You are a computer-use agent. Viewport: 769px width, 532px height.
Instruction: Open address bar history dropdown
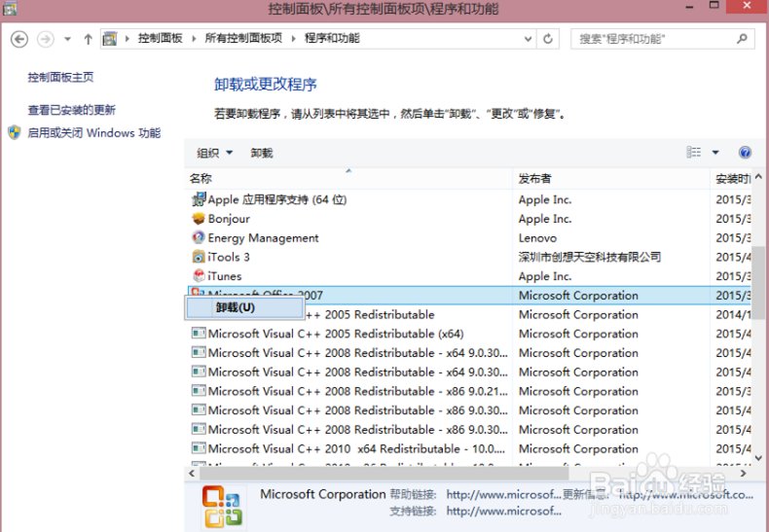click(x=528, y=39)
